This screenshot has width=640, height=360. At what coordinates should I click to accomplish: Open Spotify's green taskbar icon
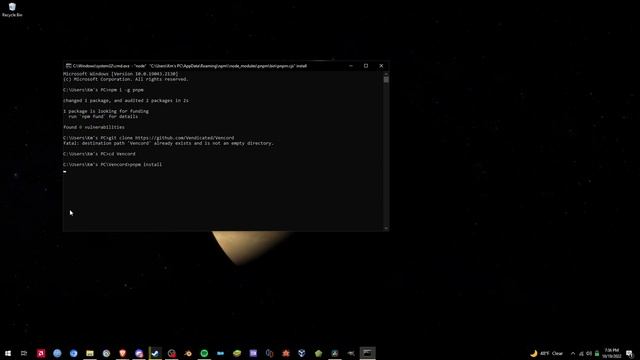point(204,353)
